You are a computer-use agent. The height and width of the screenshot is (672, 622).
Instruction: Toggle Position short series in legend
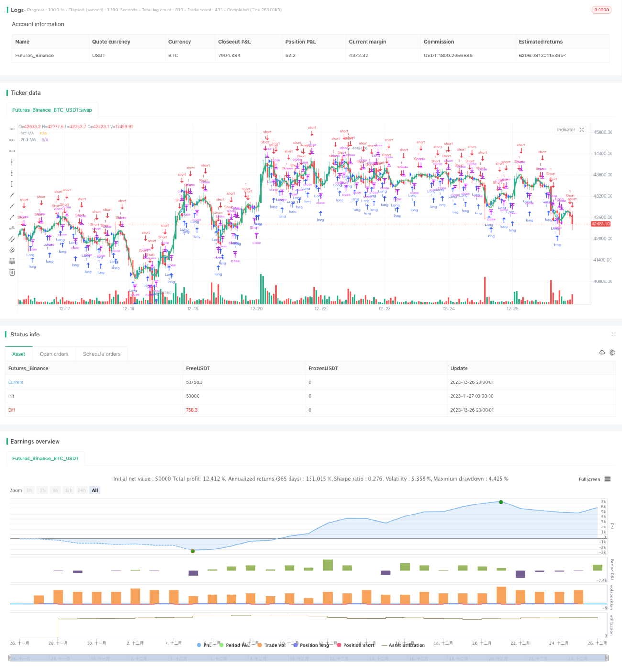pyautogui.click(x=355, y=645)
